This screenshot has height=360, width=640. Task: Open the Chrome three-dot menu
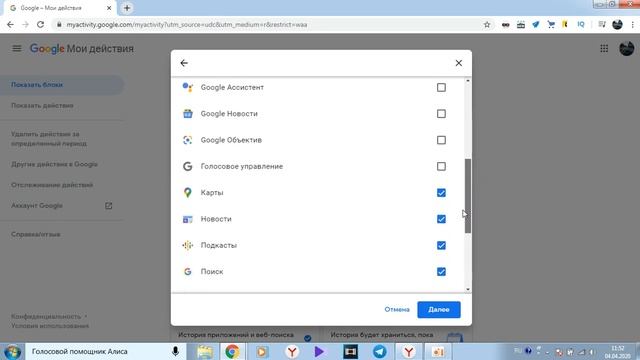pyautogui.click(x=633, y=24)
